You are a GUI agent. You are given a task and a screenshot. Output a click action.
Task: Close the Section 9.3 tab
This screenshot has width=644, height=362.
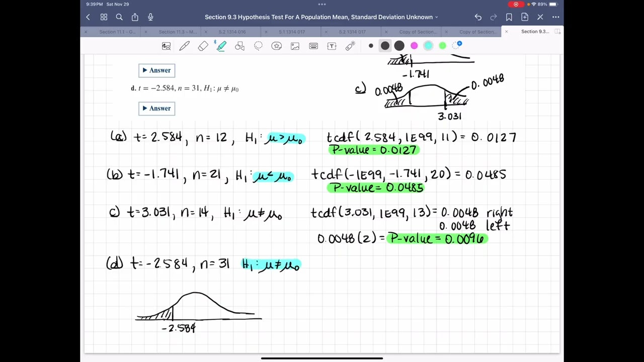pos(506,32)
